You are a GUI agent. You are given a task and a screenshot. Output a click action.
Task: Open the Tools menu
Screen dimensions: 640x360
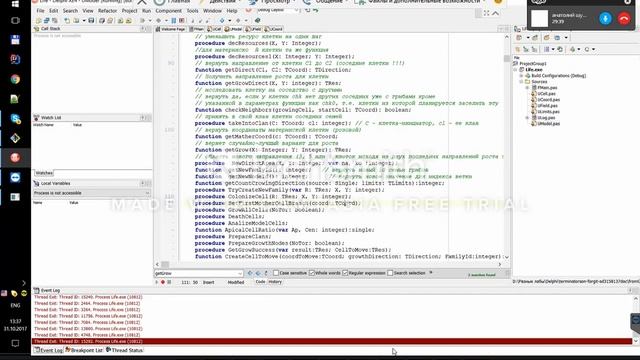pos(192,11)
